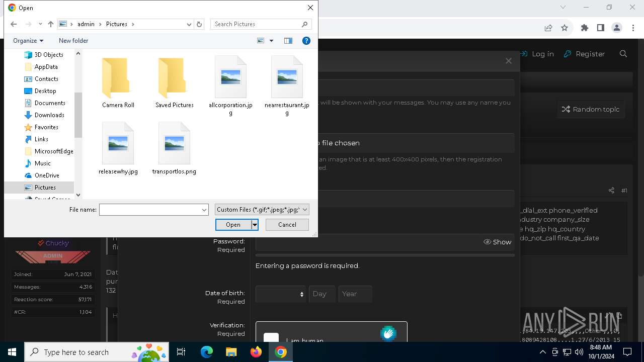Open OneDrive in navigation pane
Screen dimensions: 644x362
(47, 175)
